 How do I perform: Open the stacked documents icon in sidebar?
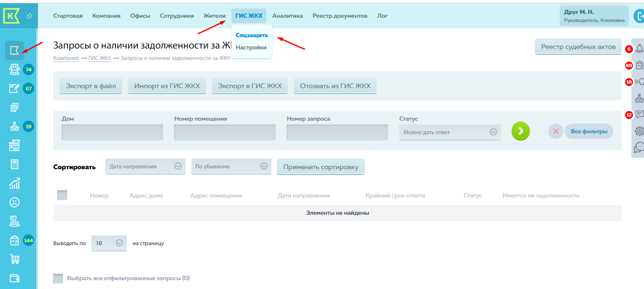(14, 108)
